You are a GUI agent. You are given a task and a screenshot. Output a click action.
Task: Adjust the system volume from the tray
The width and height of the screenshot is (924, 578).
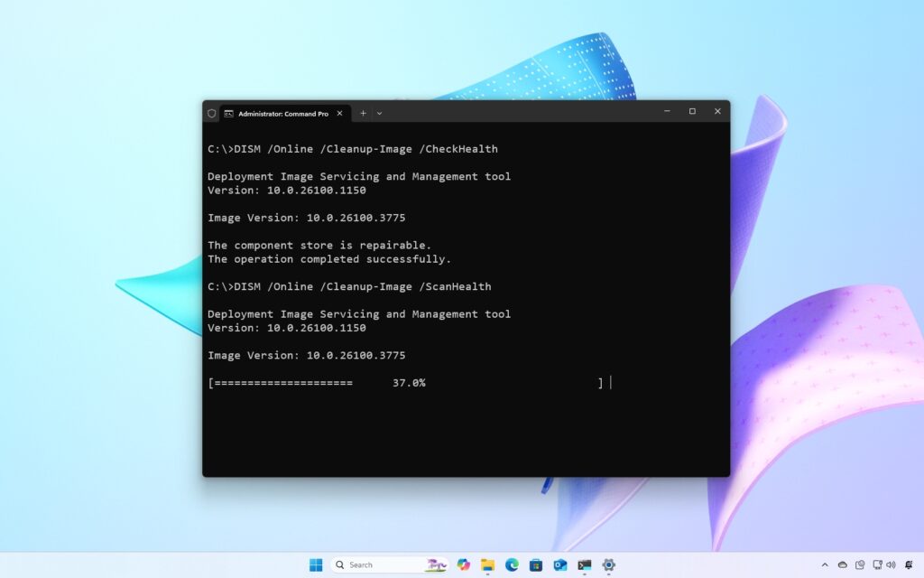[892, 565]
